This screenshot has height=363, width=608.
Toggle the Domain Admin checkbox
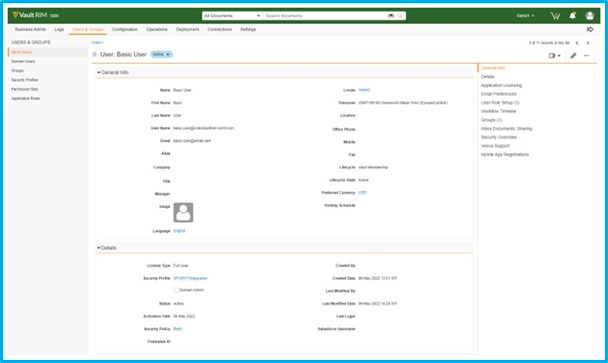coord(176,290)
